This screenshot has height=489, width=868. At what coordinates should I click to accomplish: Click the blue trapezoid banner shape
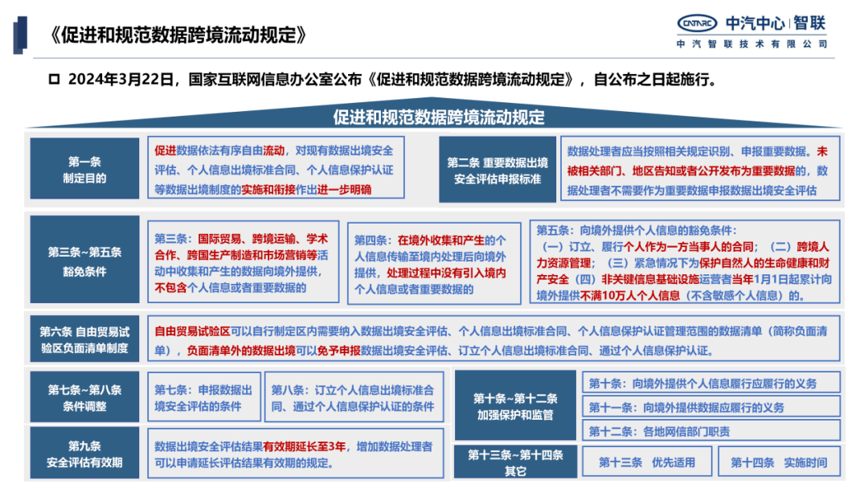[434, 117]
